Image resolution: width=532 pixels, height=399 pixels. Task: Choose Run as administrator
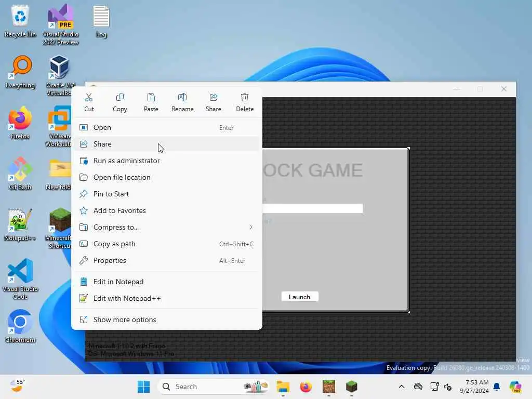point(167,161)
